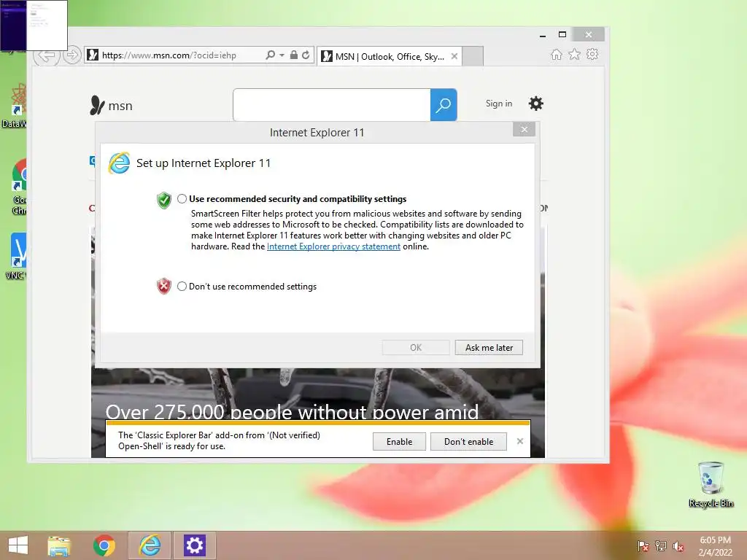747x560 pixels.
Task: Click the green shield recommended settings icon
Action: coord(164,200)
